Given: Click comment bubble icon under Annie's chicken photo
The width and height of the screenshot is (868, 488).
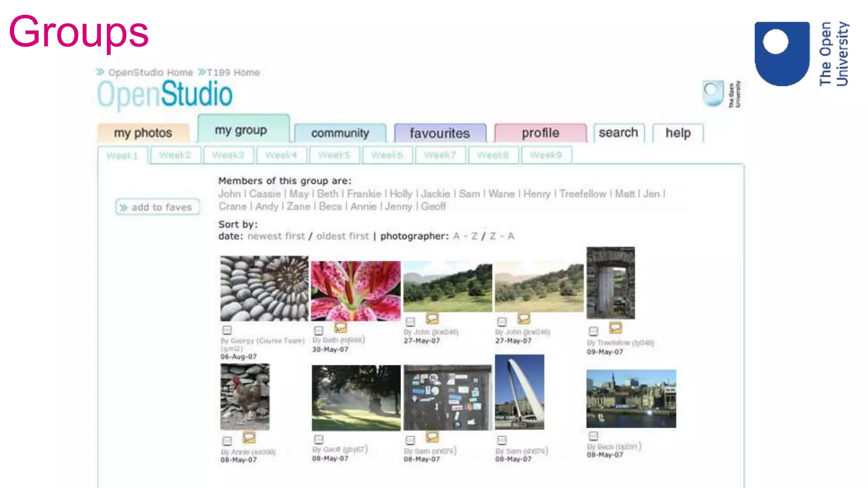Looking at the screenshot, I should tap(249, 437).
